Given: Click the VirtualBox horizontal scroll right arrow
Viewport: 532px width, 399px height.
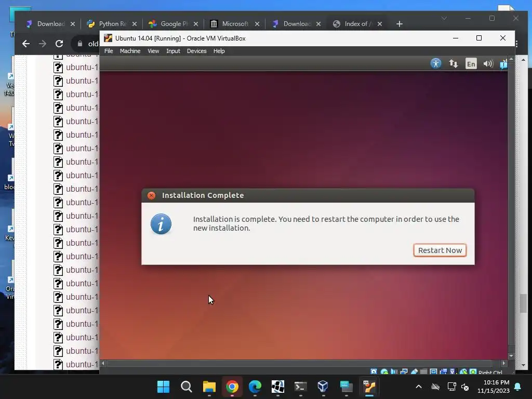Looking at the screenshot, I should (503, 363).
